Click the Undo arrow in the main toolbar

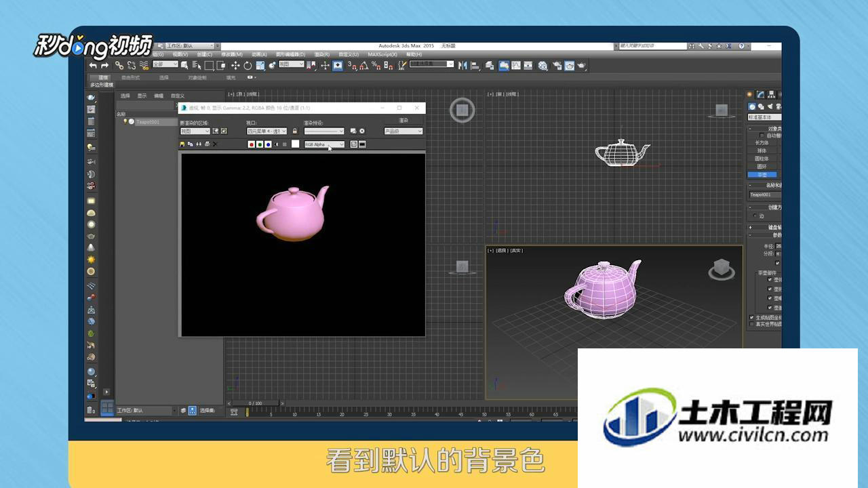pyautogui.click(x=92, y=65)
